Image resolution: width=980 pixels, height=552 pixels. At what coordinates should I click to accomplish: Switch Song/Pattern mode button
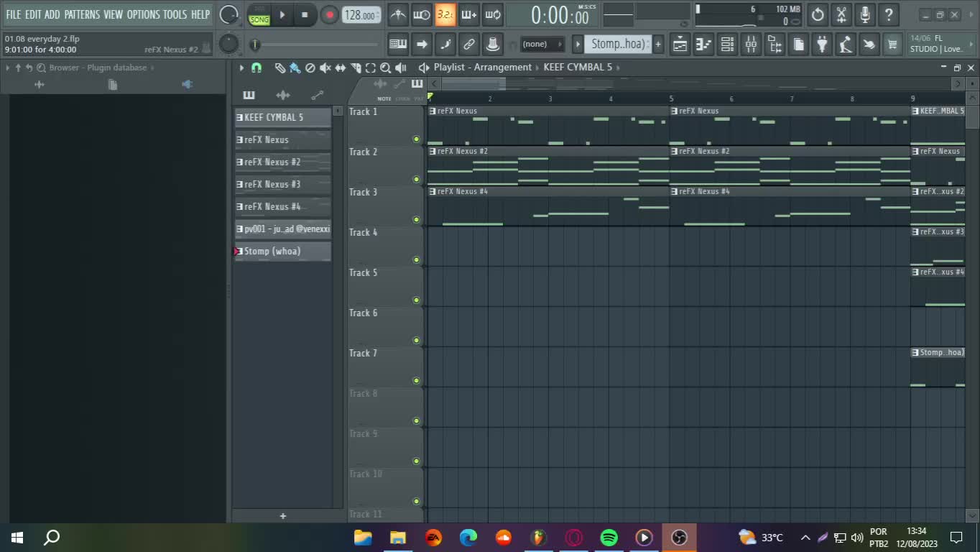point(259,15)
